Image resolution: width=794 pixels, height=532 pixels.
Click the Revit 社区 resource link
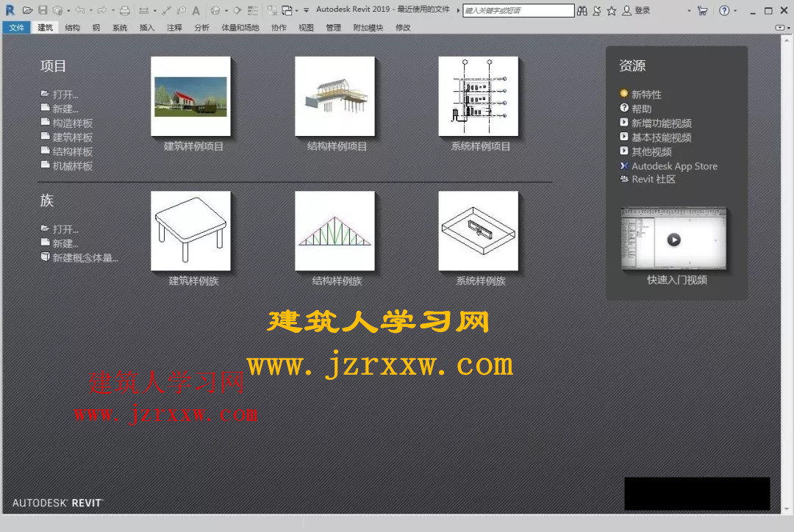(648, 179)
